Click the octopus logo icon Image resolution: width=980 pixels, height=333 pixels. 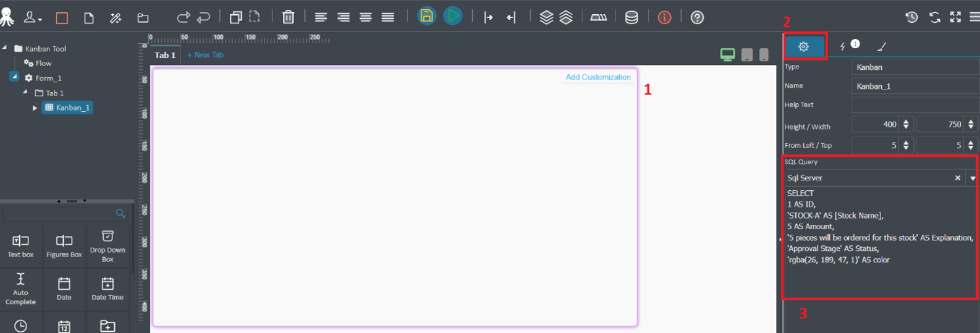tap(7, 17)
